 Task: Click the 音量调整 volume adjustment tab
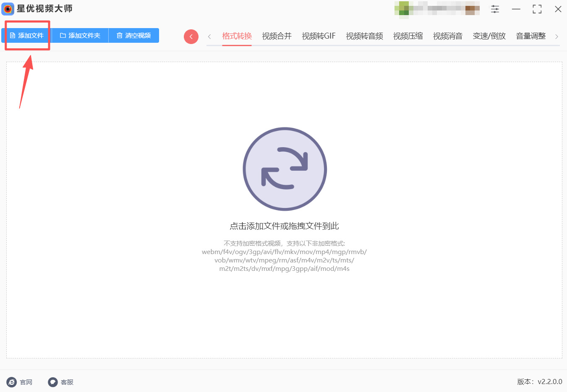[x=530, y=36]
